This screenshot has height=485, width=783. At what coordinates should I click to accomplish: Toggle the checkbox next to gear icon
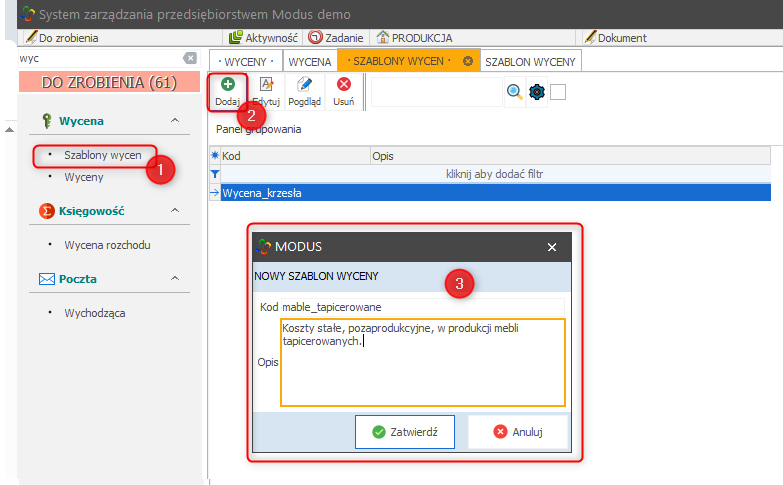point(558,92)
